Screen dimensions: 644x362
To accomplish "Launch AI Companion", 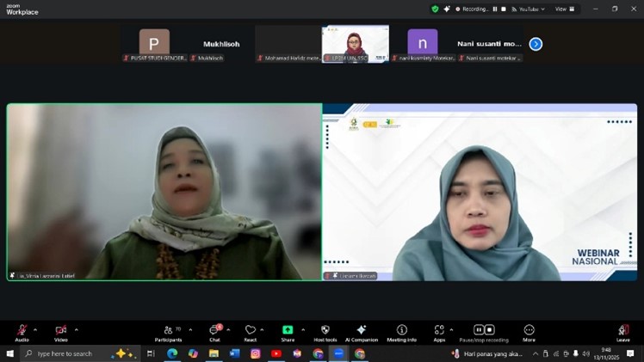I will (x=362, y=331).
